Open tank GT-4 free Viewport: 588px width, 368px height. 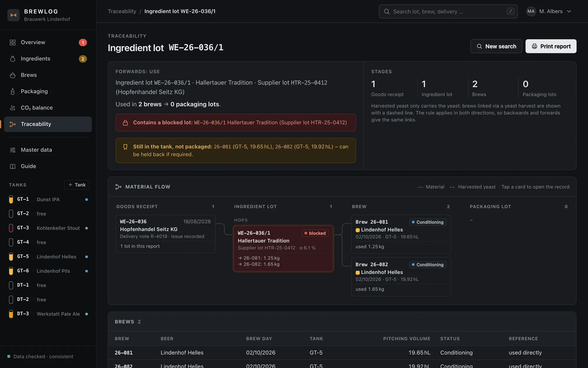pyautogui.click(x=49, y=242)
